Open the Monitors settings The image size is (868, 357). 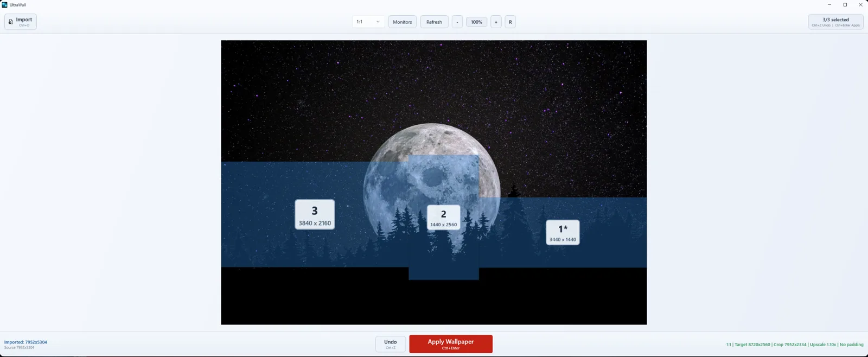(402, 22)
